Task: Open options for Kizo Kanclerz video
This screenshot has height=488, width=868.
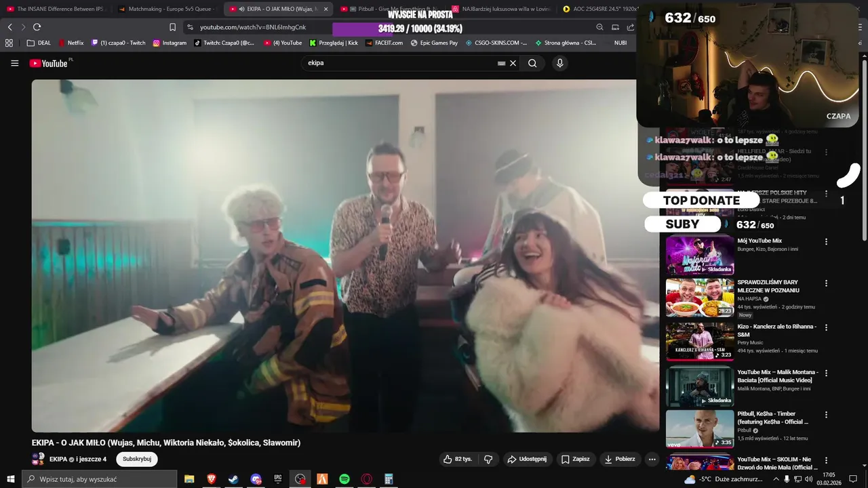Action: coord(826,327)
